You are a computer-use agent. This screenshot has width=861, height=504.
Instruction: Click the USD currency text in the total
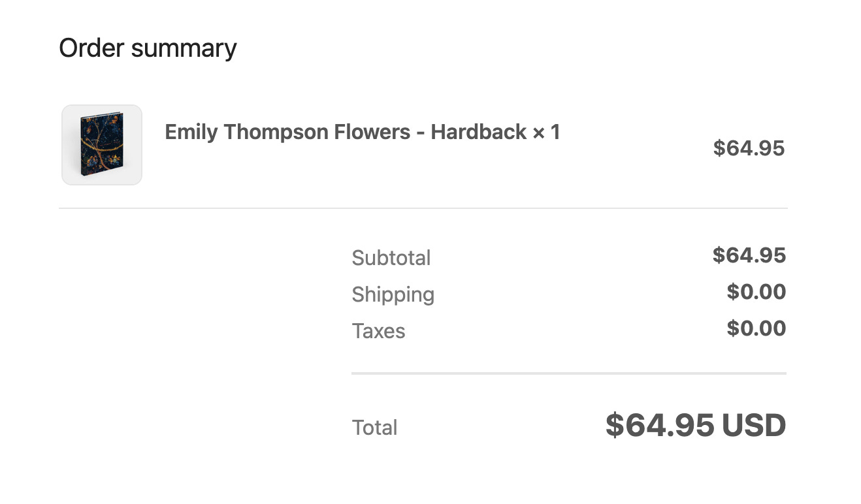(x=754, y=426)
